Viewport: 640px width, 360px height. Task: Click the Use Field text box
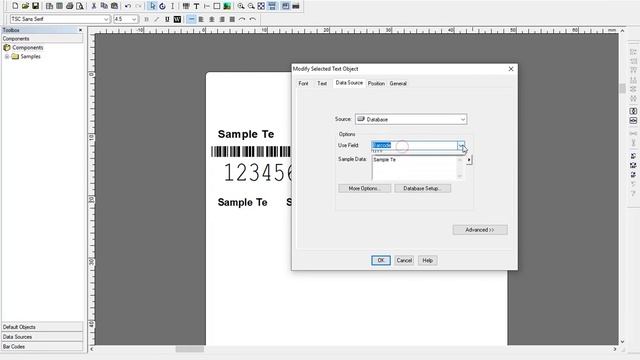[414, 145]
